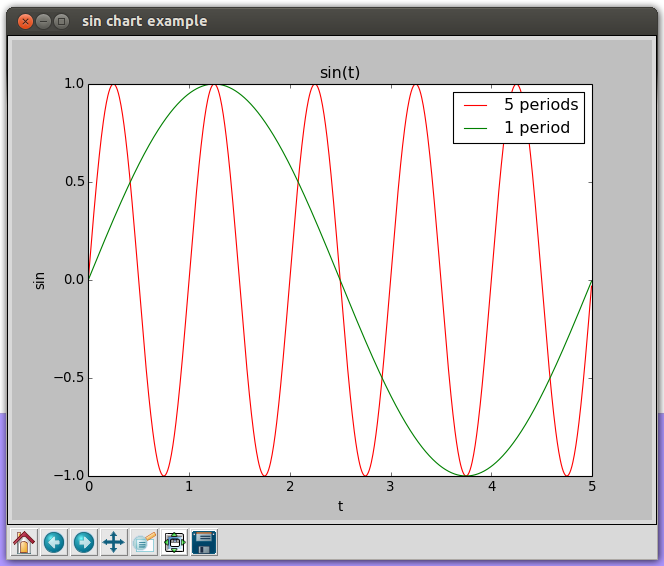664x566 pixels.
Task: Save the figure with the floppy icon
Action: pyautogui.click(x=204, y=542)
